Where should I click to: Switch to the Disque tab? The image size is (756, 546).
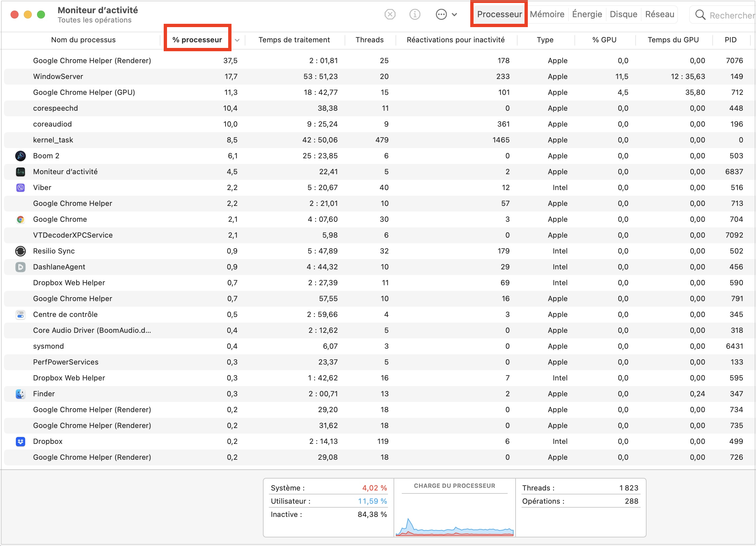point(623,14)
